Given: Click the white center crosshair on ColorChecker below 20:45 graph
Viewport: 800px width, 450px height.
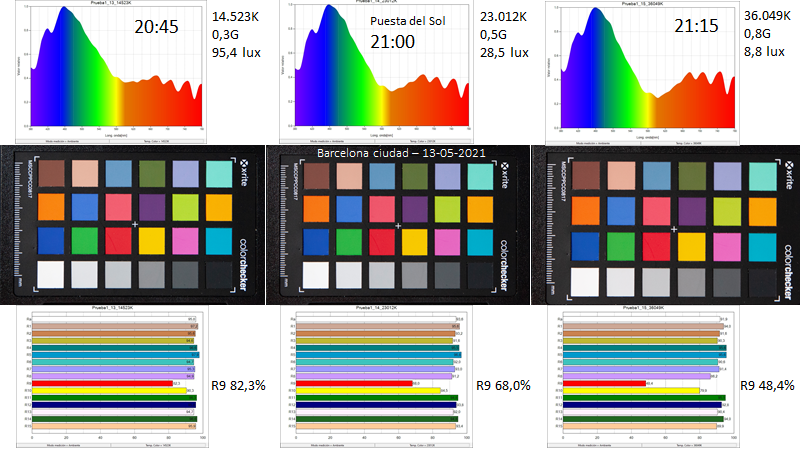Looking at the screenshot, I should coord(135,224).
